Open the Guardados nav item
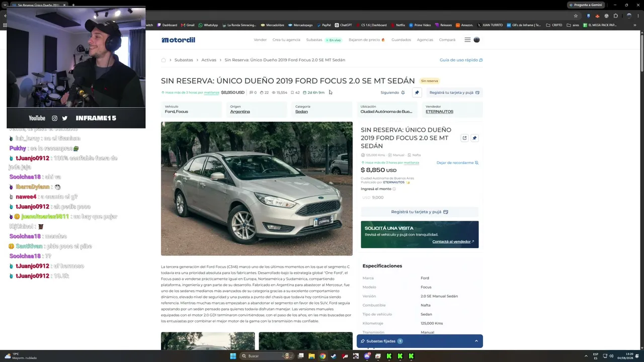Viewport: 644px width, 362px height. coord(401,40)
